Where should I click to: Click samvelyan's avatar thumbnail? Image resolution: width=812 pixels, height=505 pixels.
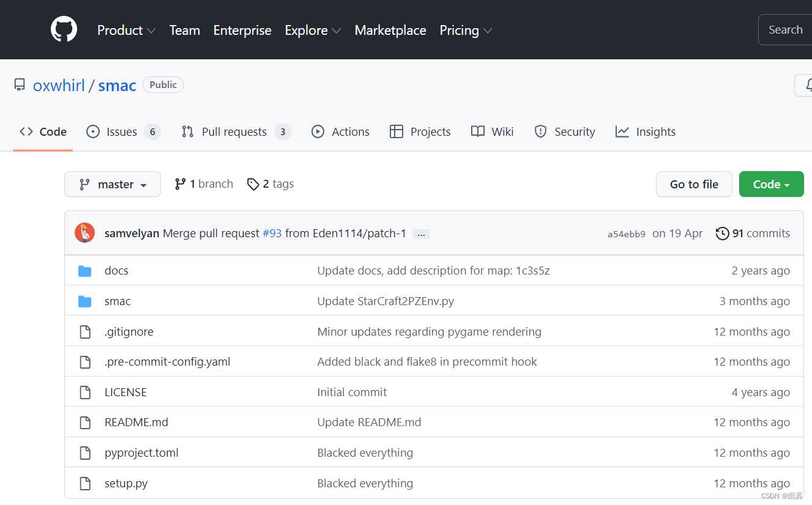click(x=84, y=233)
